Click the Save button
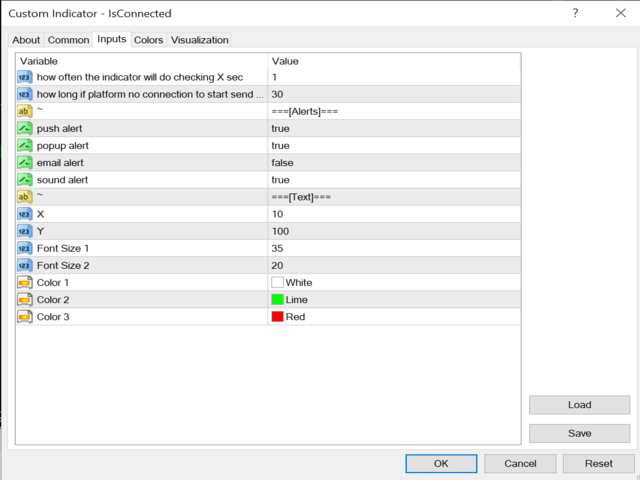This screenshot has height=480, width=640. 580,433
